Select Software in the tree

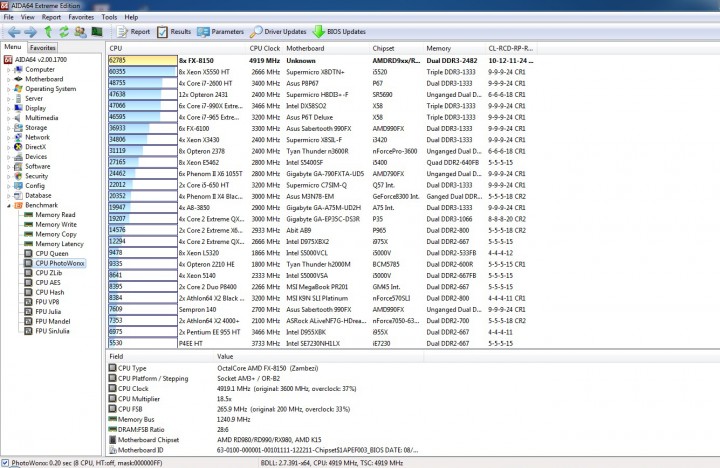[x=38, y=166]
